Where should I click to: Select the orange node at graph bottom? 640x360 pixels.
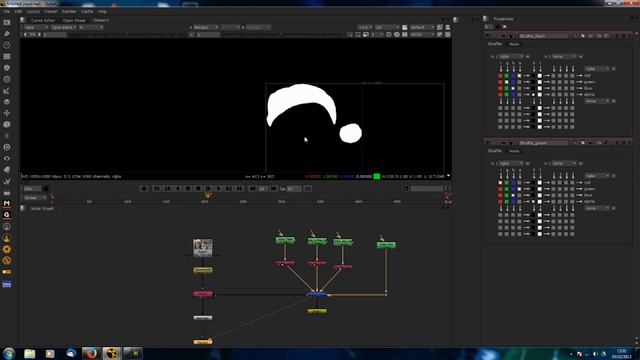203,341
